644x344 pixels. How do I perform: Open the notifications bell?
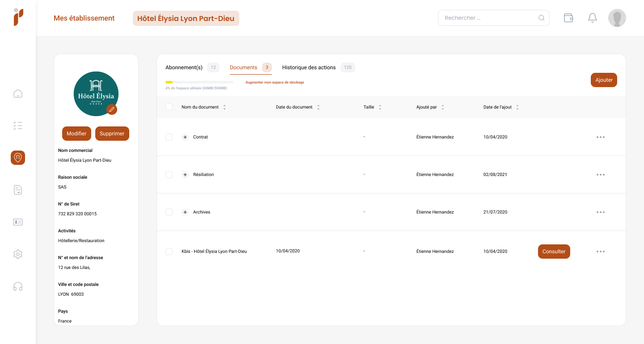pos(593,18)
